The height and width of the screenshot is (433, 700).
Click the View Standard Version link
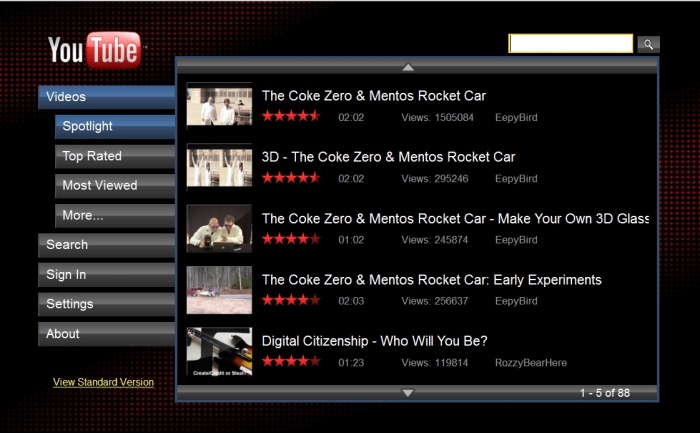tap(103, 382)
